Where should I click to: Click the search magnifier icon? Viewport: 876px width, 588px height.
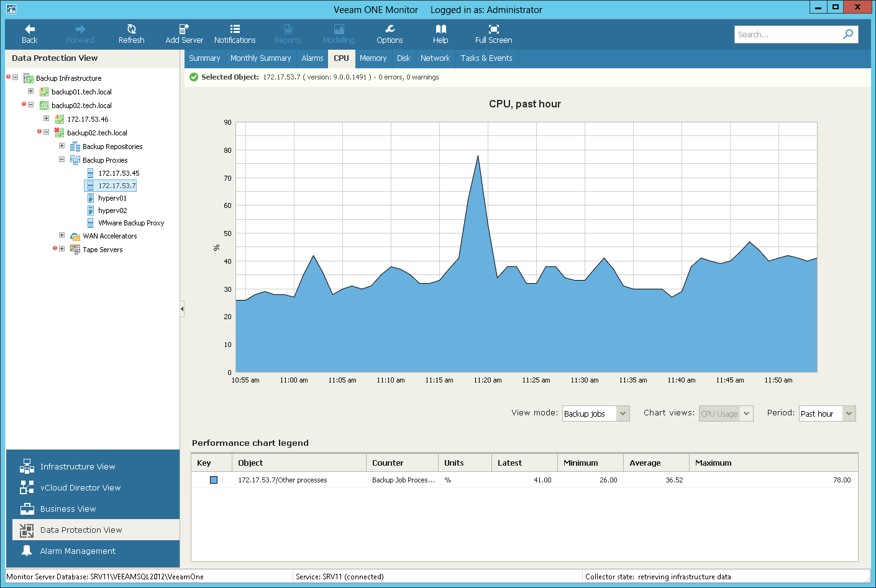pyautogui.click(x=848, y=34)
